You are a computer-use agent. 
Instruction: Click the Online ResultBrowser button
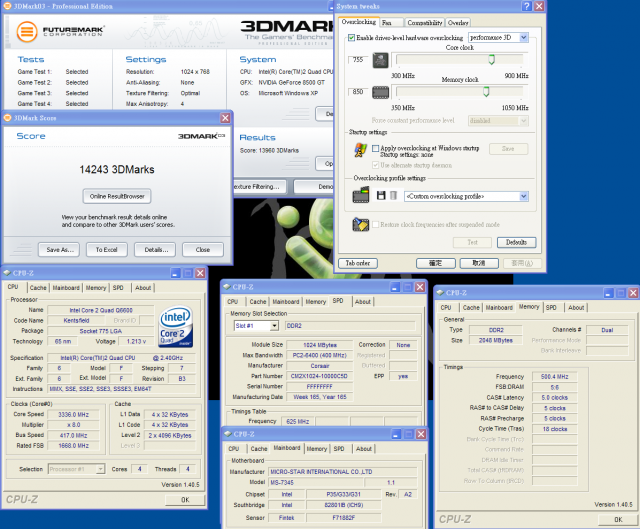click(x=117, y=196)
